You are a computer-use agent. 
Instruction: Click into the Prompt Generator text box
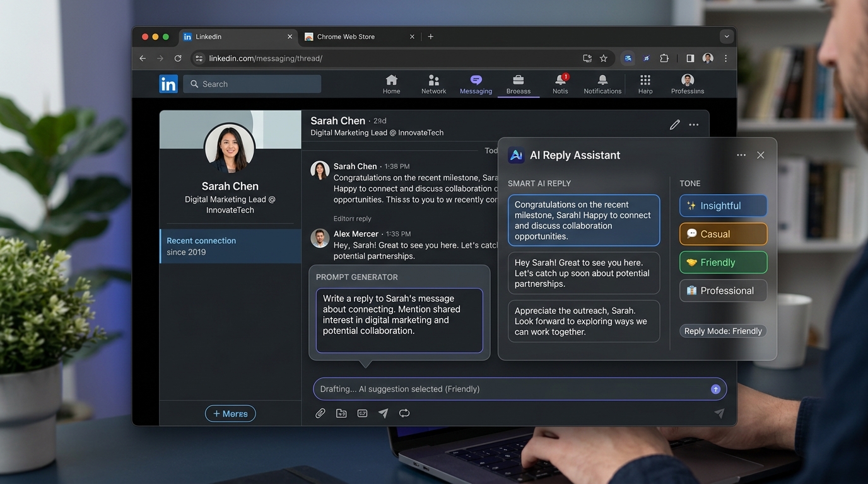point(399,320)
